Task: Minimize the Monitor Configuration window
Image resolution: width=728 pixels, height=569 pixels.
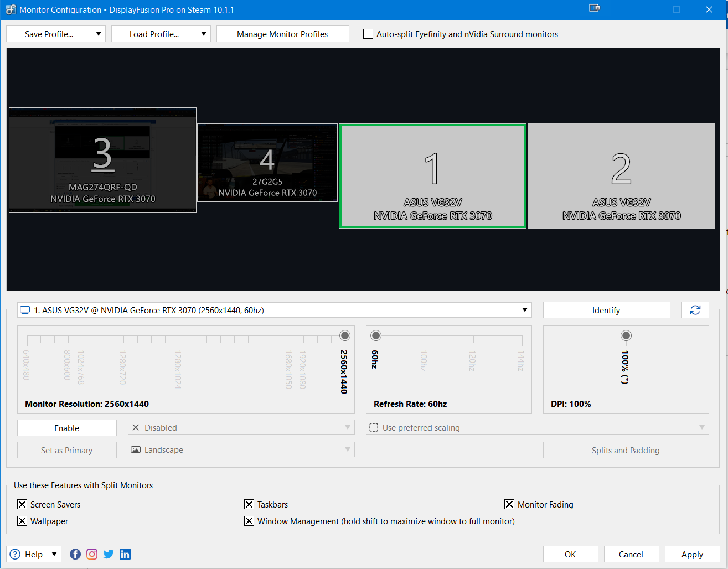Action: tap(644, 9)
